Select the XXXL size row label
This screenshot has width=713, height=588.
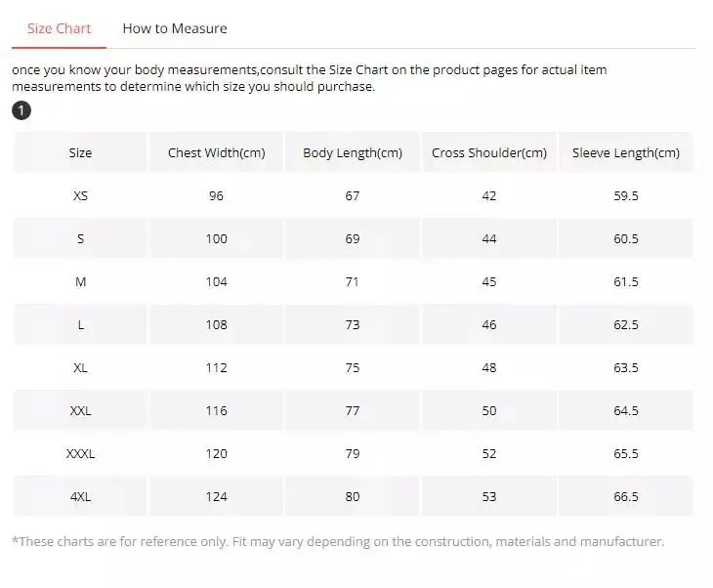click(x=80, y=453)
